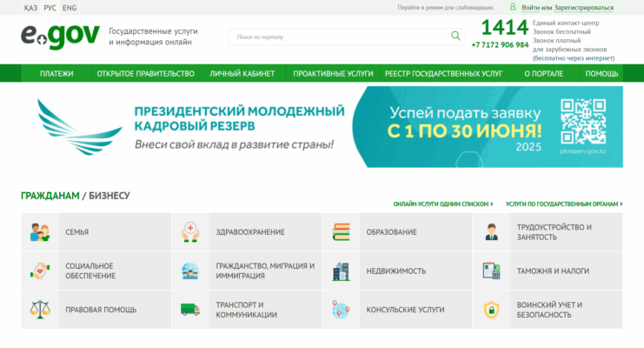This screenshot has width=644, height=348.
Task: Click the Войти login link
Action: (x=529, y=7)
